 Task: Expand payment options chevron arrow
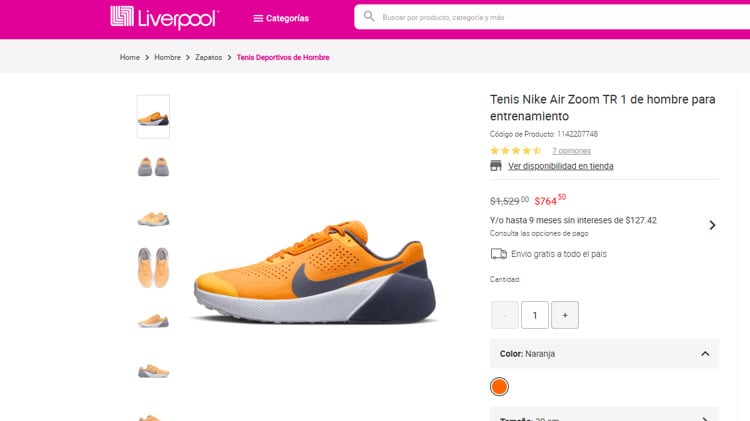coord(712,225)
